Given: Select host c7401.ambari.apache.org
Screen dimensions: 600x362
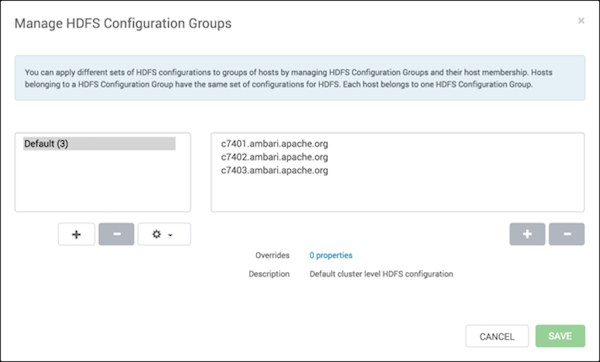Looking at the screenshot, I should tap(274, 143).
